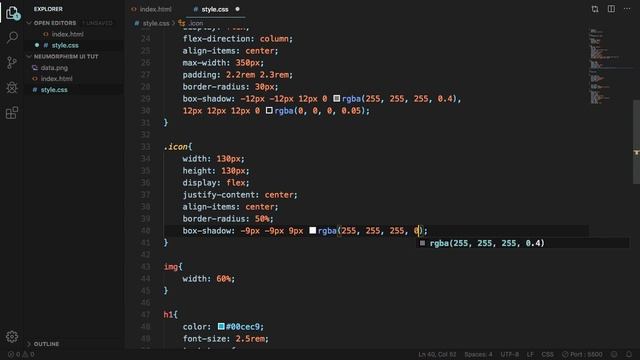Click the img selector on line 43
The image size is (640, 360).
coord(171,267)
